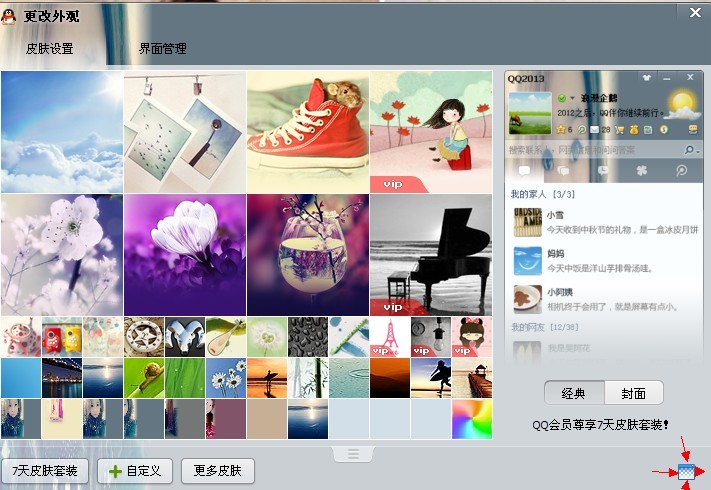Click the preview search contacts input field
This screenshot has height=490, width=711.
(x=594, y=150)
